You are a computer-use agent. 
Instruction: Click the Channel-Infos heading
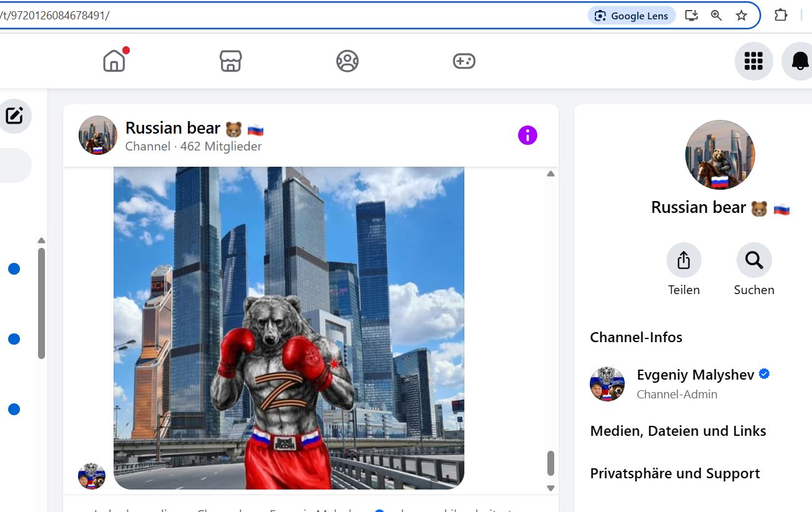[636, 337]
